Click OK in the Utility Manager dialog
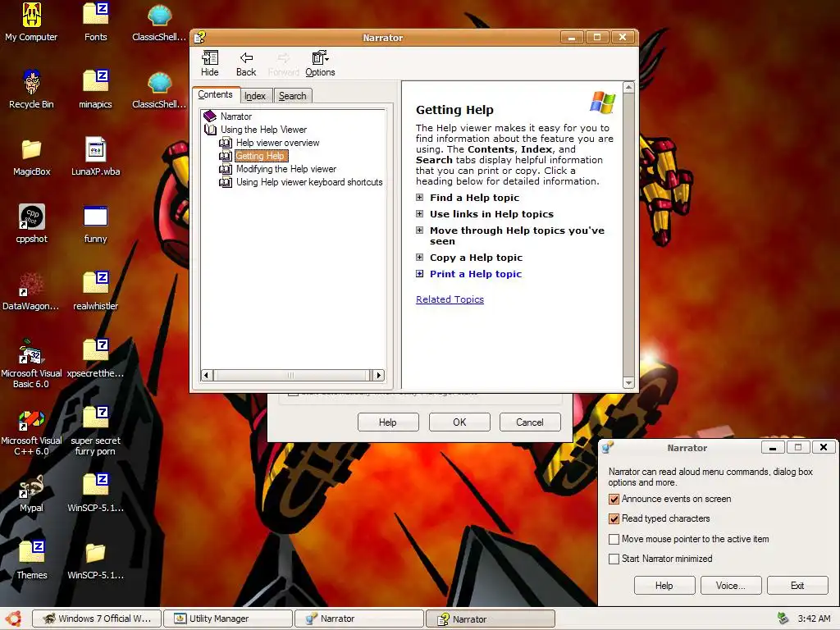Viewport: 840px width, 630px height. (459, 422)
